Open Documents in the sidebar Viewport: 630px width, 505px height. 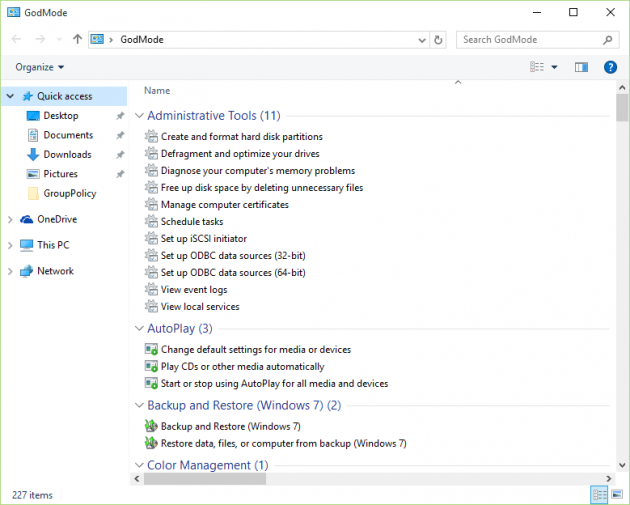[68, 135]
